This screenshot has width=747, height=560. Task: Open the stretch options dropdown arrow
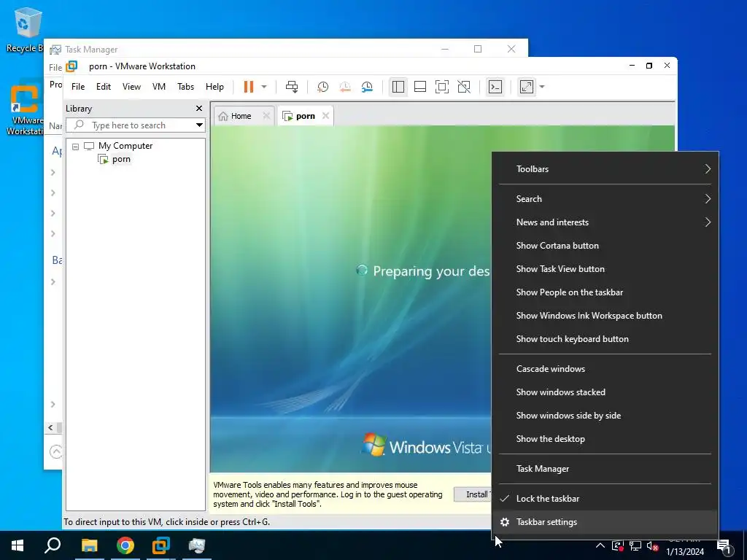pyautogui.click(x=542, y=87)
